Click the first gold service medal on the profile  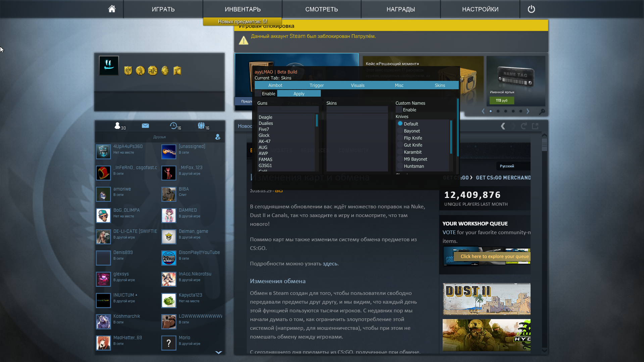pyautogui.click(x=128, y=71)
